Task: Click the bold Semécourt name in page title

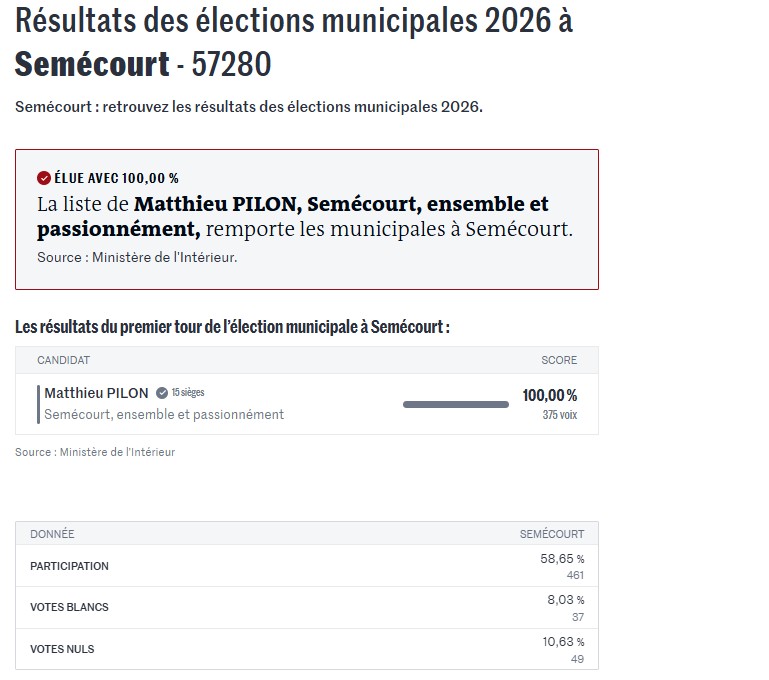Action: [x=92, y=65]
